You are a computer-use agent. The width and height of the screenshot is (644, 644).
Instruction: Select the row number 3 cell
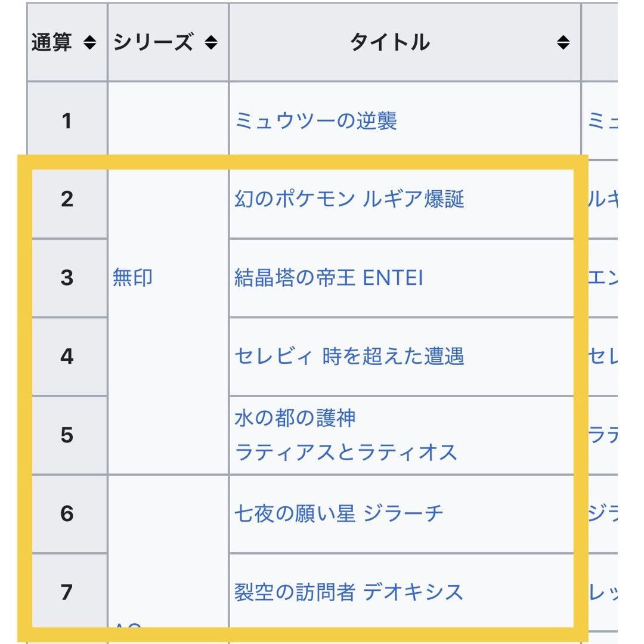[67, 277]
